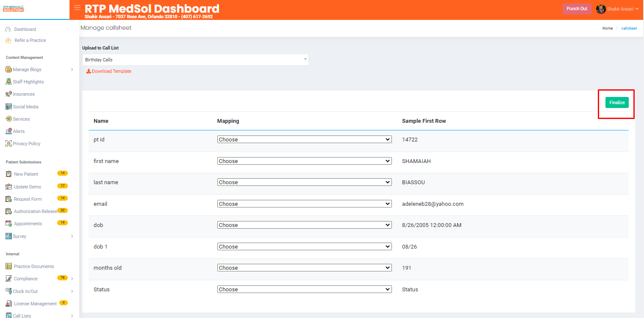Screen dimensions: 644x318
Task: Open Mapping dropdown for months old
Action: click(304, 268)
